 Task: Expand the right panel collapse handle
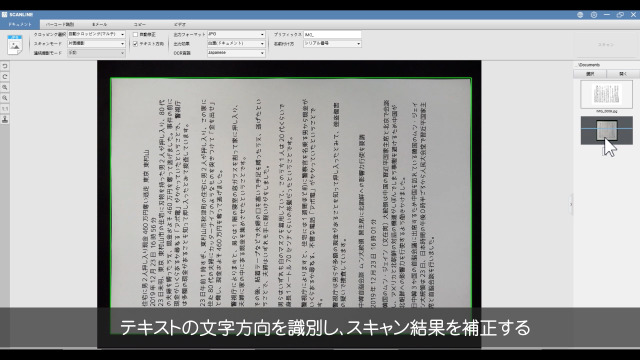point(571,204)
